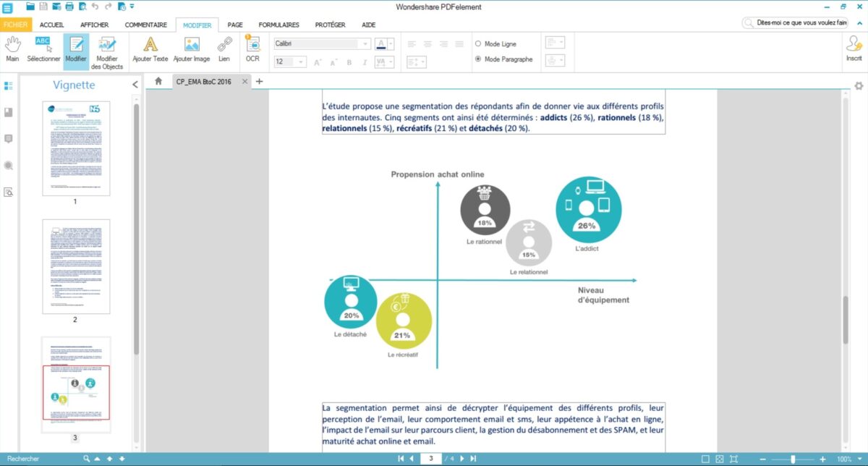Screen dimensions: 868x466
Task: Open the search panel in left sidebar
Action: [x=9, y=165]
